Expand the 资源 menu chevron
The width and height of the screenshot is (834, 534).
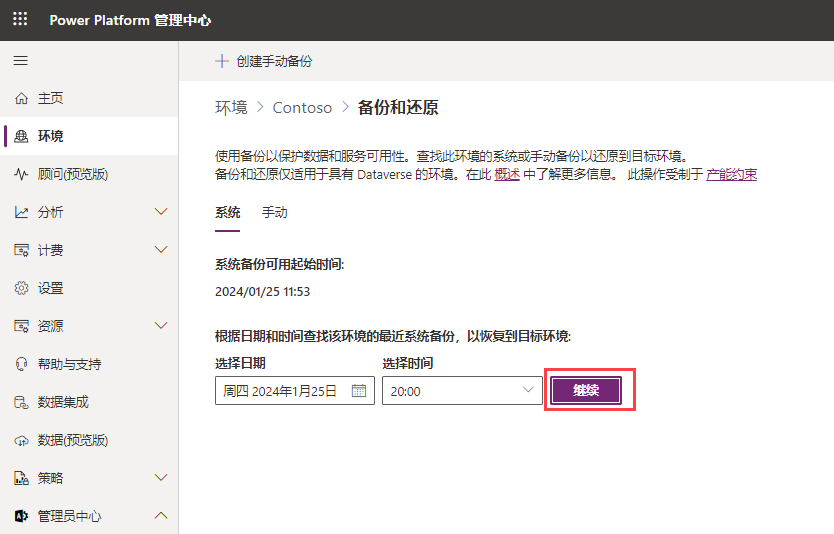[161, 326]
